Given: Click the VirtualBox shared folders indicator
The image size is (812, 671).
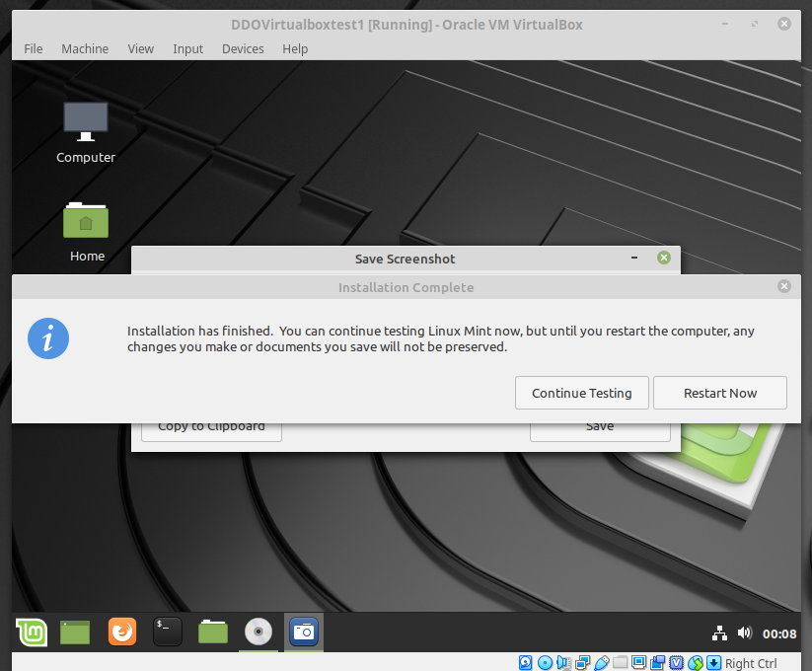Looking at the screenshot, I should tap(620, 662).
